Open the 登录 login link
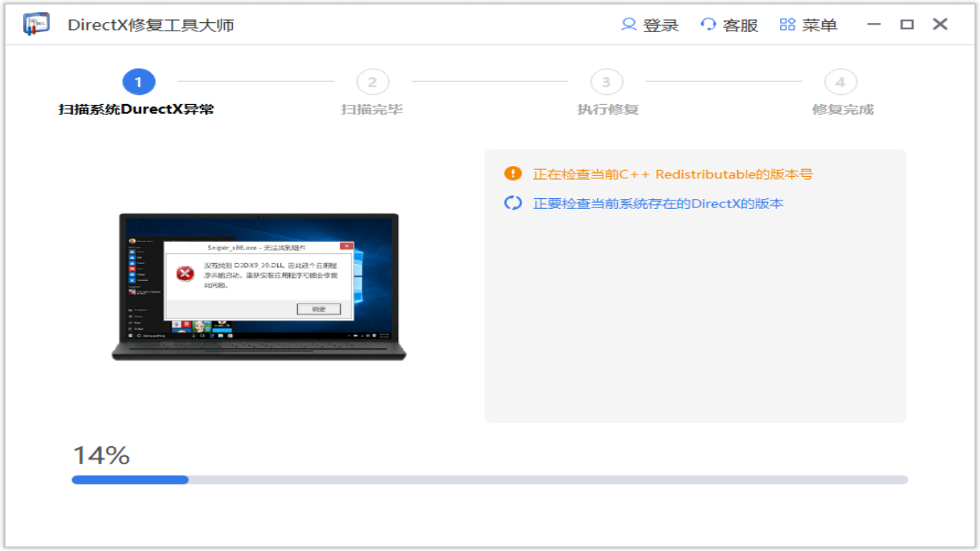980x551 pixels. pos(660,24)
